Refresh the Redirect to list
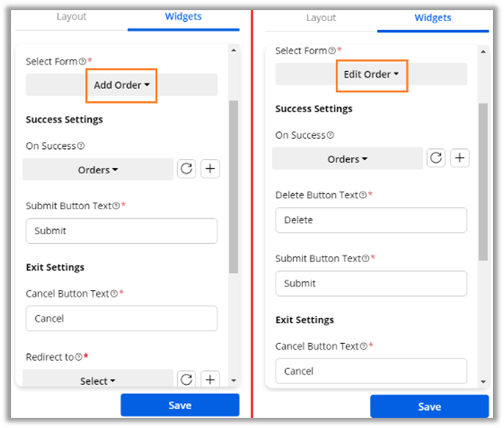504x428 pixels. click(x=186, y=379)
